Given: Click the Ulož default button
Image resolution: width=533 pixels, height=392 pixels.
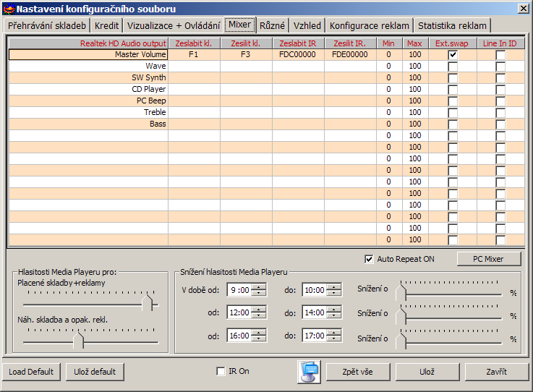Looking at the screenshot, I should [95, 372].
